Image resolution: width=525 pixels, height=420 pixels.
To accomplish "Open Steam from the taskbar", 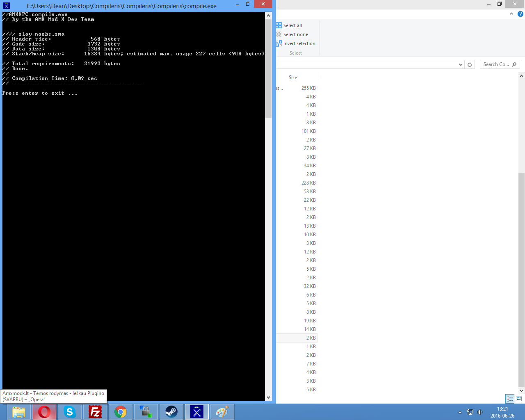I will [x=171, y=412].
